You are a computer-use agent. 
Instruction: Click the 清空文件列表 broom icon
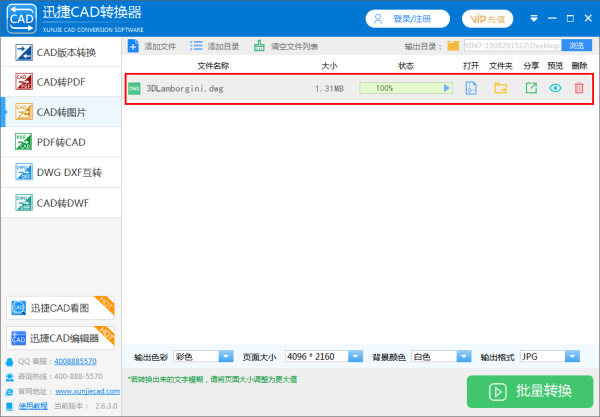(259, 46)
